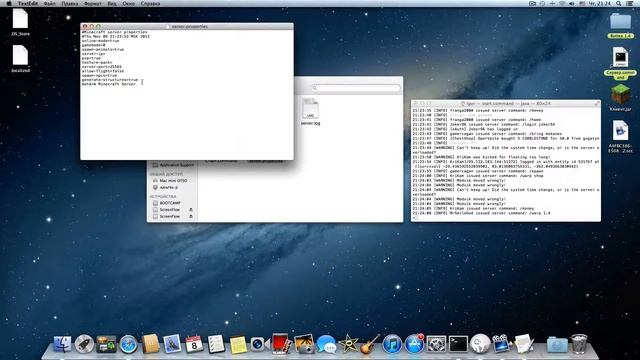Open ScreenFlow clapperboard icon in Dock
640x360 pixels.
[x=501, y=344]
